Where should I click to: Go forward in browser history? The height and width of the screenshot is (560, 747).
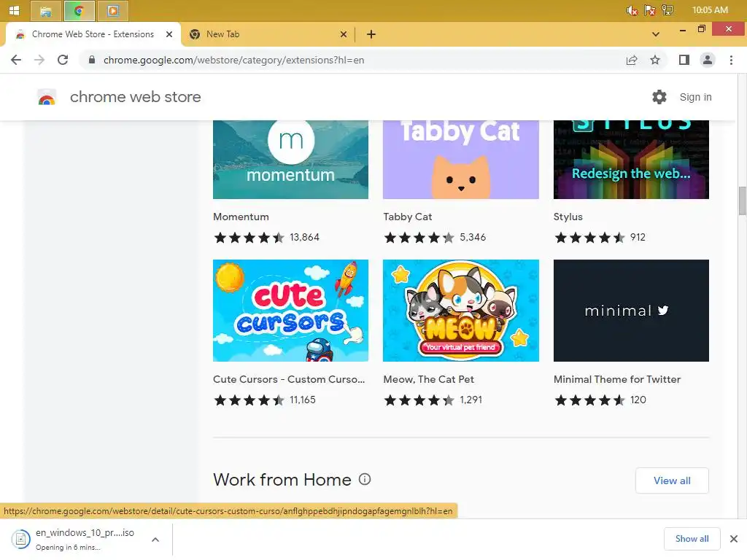[39, 60]
